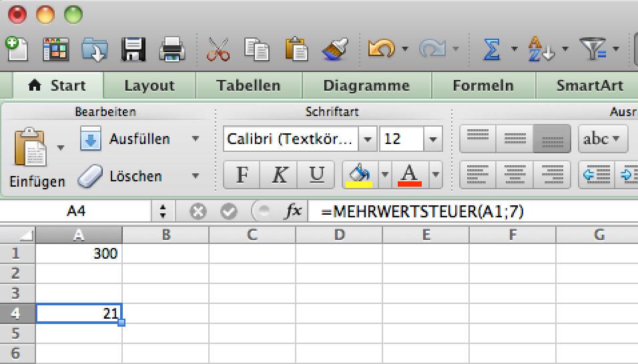Paste with the toolbar clipboard icon

(x=296, y=49)
